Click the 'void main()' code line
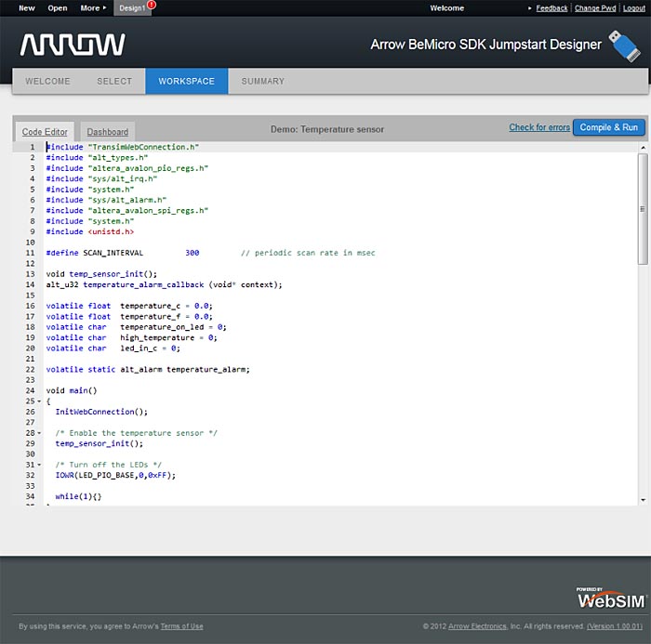Screen dimensions: 651x644 point(72,390)
